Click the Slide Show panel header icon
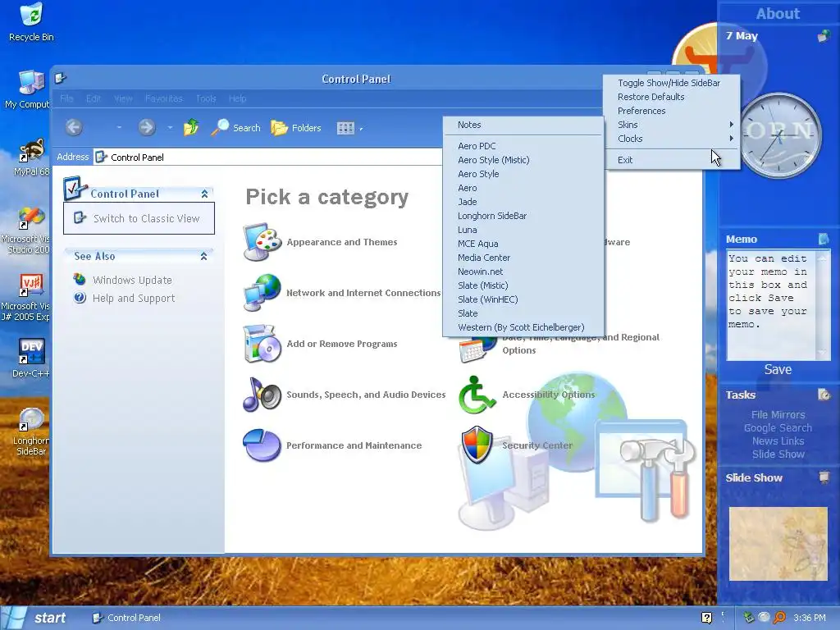This screenshot has height=630, width=840. (x=824, y=477)
